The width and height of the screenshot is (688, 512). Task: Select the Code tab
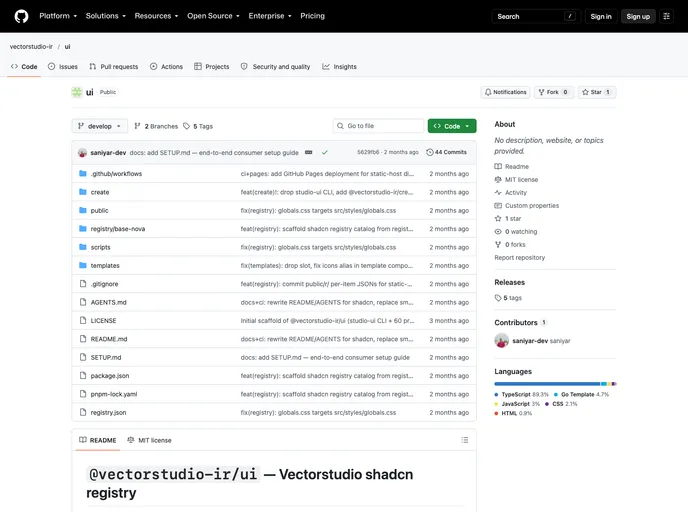(x=24, y=67)
